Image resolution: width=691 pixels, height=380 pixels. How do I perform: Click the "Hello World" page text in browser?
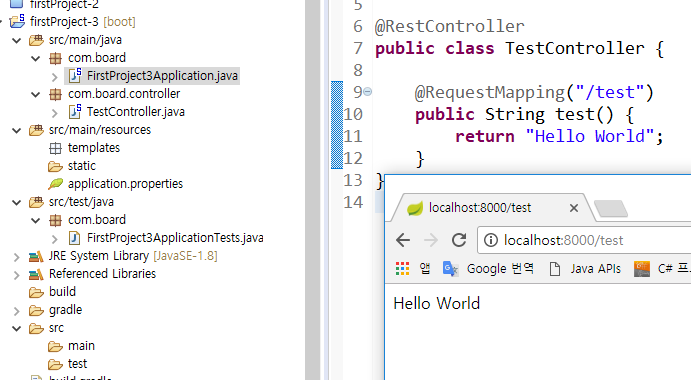(x=436, y=303)
